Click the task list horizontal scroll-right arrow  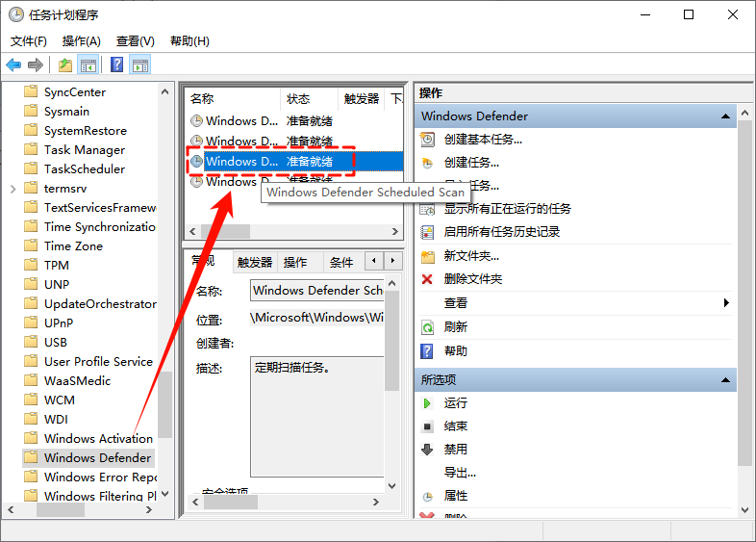(395, 232)
